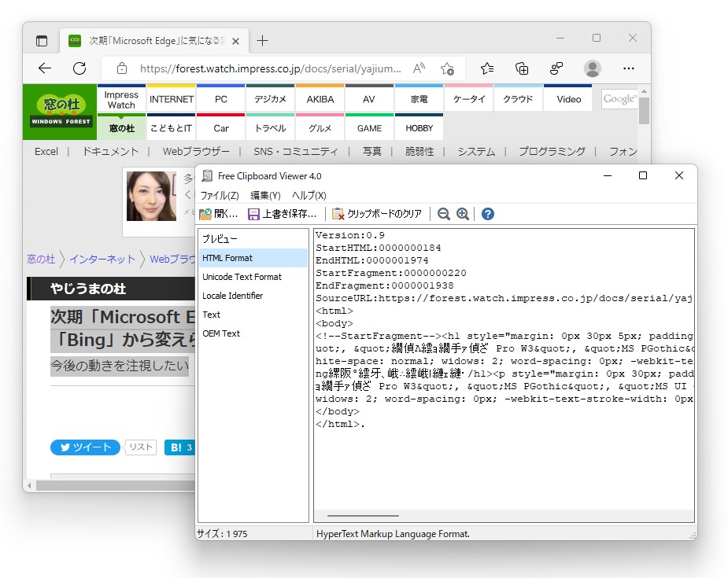
Task: Open Impress Watch nav tab
Action: pyautogui.click(x=121, y=99)
